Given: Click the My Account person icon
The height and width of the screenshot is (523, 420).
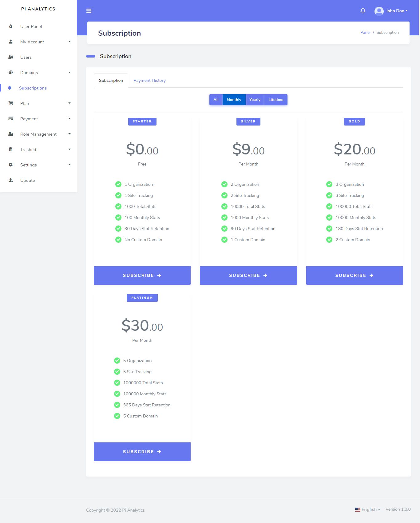Looking at the screenshot, I should (x=11, y=42).
